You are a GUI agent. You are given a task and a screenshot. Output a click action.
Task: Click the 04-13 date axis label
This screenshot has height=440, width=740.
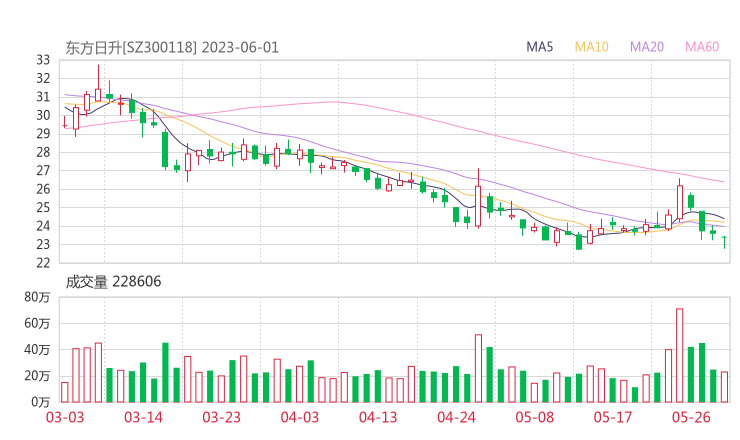click(x=378, y=417)
